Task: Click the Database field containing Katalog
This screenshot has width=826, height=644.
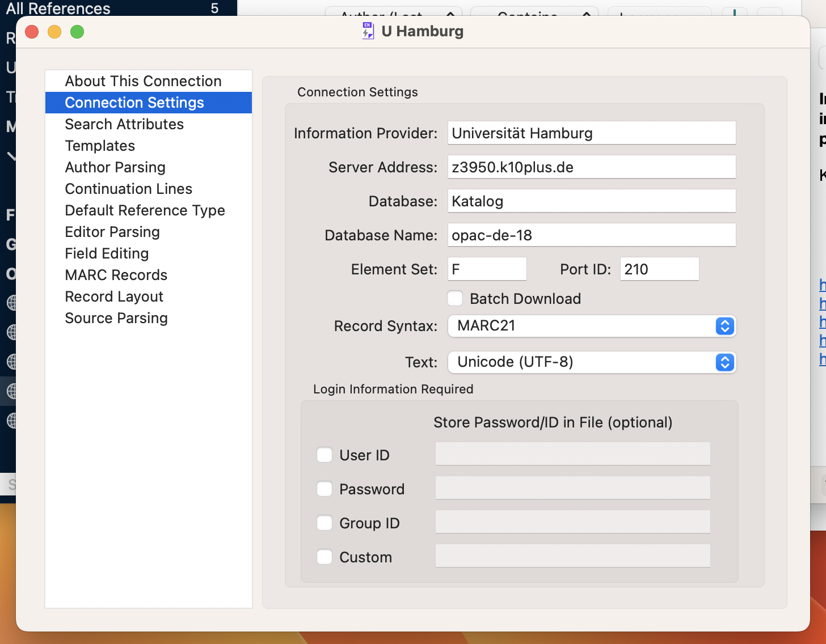Action: [592, 201]
